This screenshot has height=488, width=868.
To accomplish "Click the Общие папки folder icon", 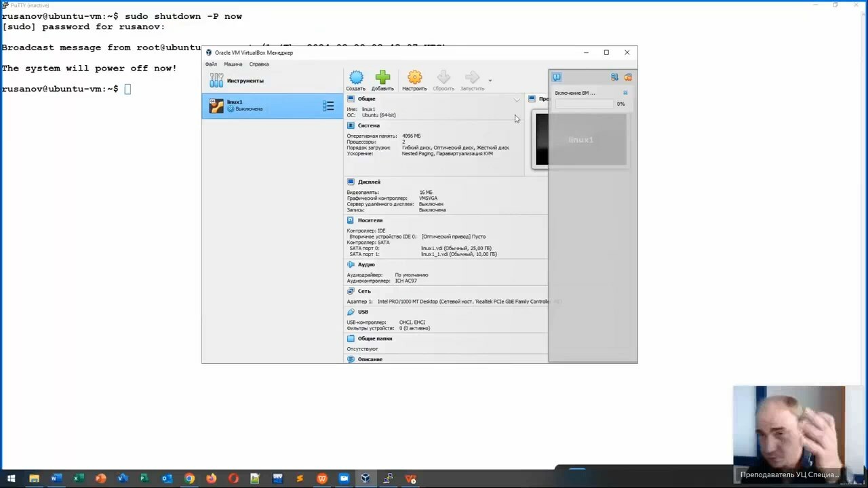I will pos(351,338).
